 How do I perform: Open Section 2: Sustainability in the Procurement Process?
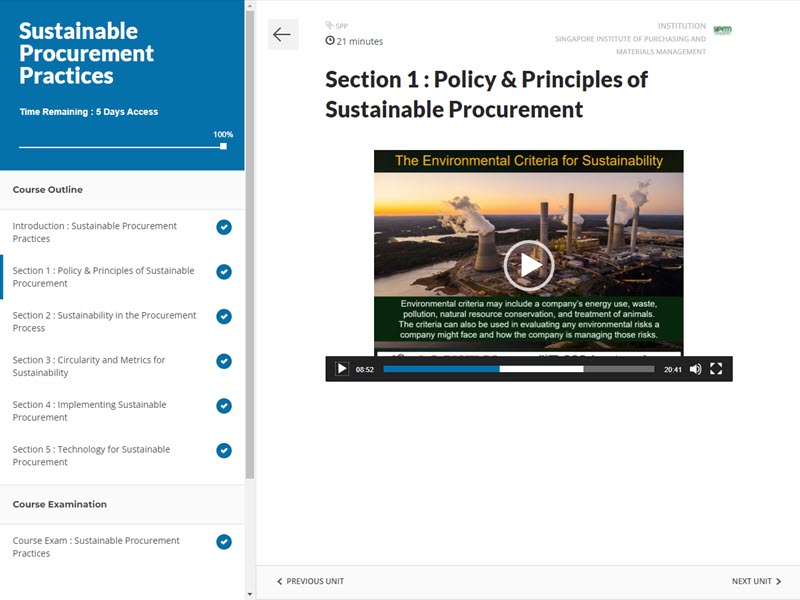click(104, 321)
